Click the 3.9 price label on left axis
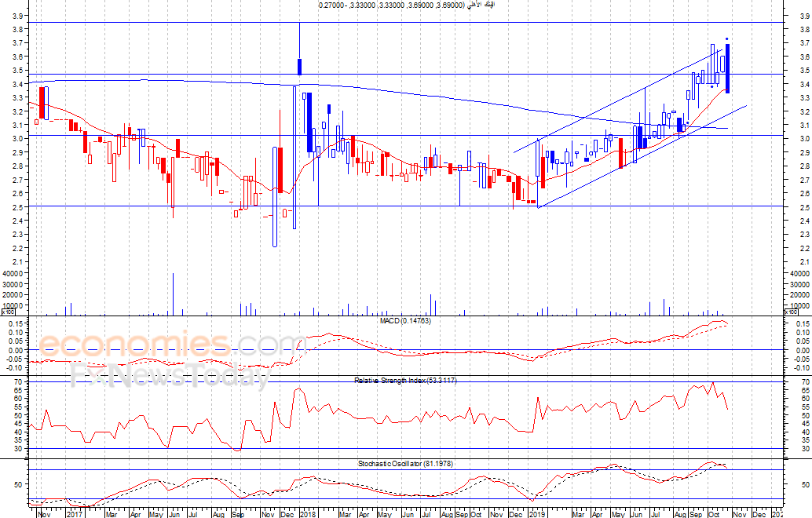The width and height of the screenshot is (812, 518). click(x=17, y=16)
